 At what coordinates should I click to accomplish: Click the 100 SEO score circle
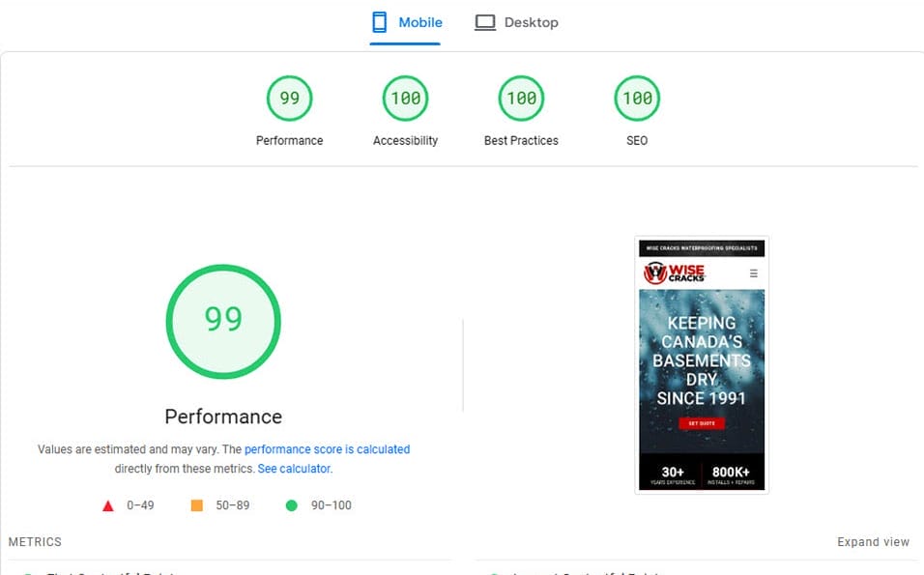[x=636, y=98]
